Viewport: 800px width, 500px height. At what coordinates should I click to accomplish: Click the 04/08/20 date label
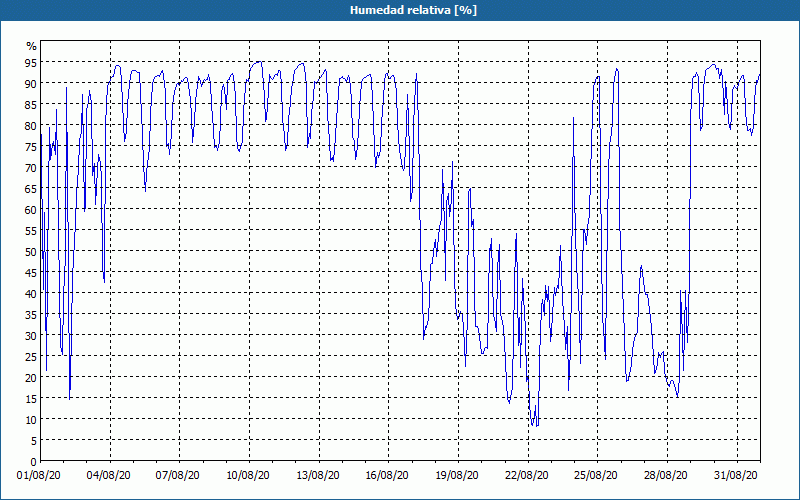(109, 476)
